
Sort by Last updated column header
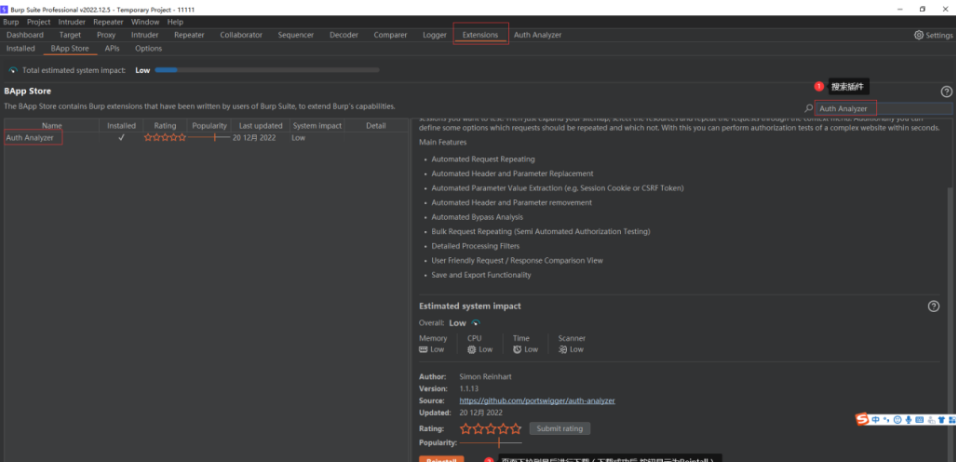tap(260, 126)
